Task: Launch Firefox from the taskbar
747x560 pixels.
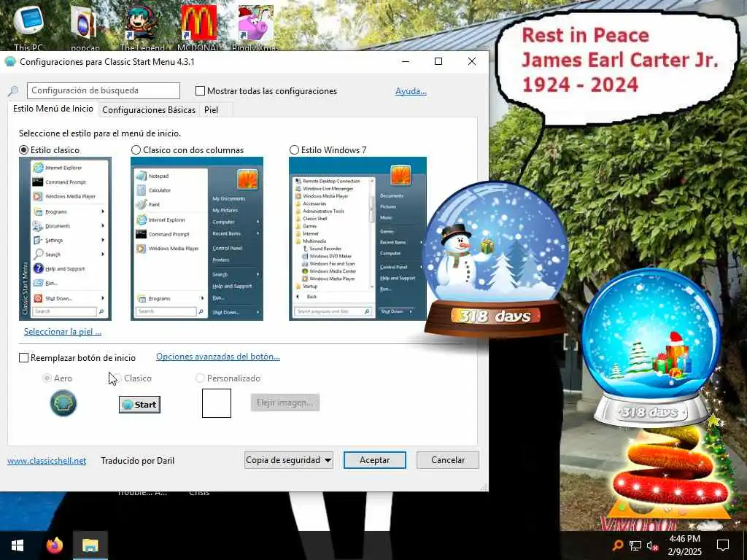Action: pos(54,545)
